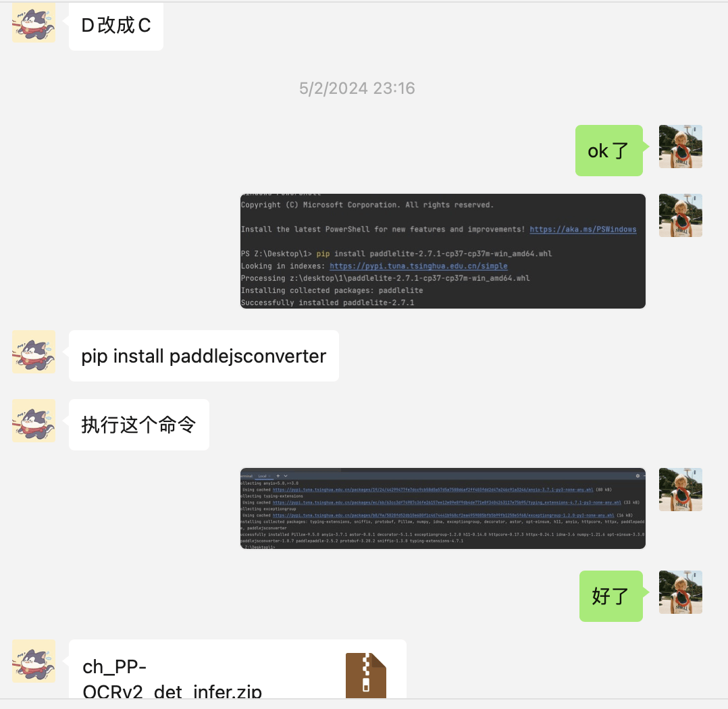The height and width of the screenshot is (709, 728).
Task: Open the ch_PP-OCRv2_det_infer.zip file message
Action: coord(238,669)
